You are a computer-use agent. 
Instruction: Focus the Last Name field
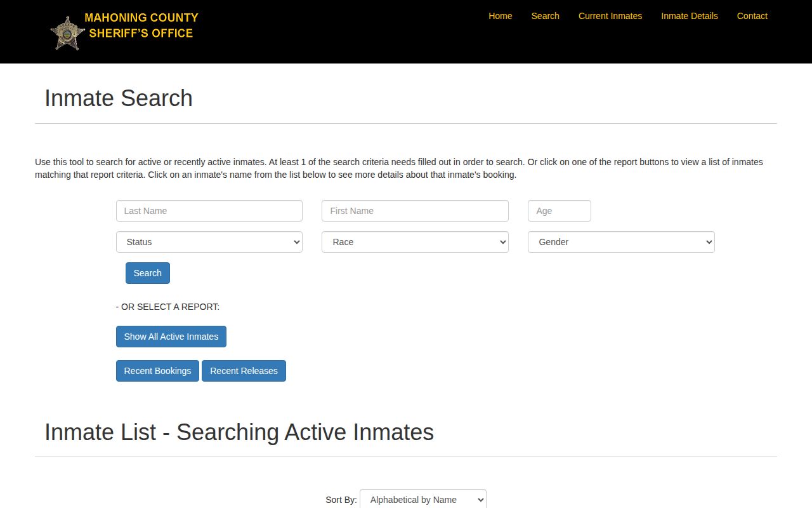(209, 211)
